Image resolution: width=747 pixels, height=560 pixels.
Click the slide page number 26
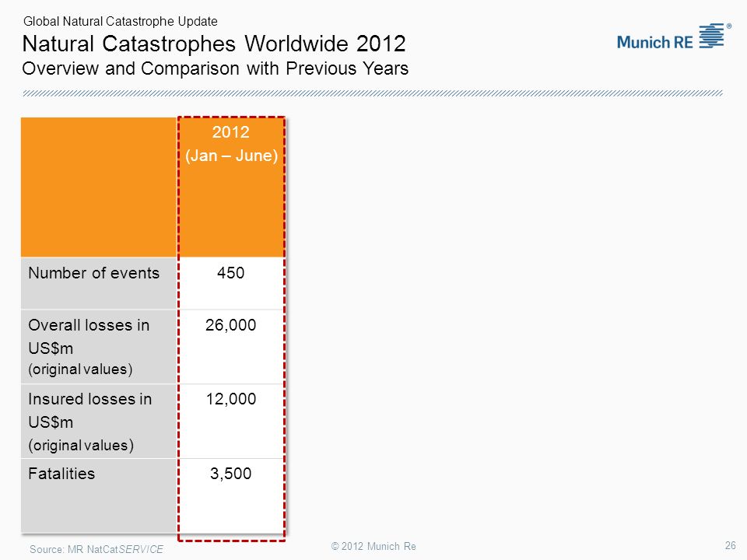[x=731, y=545]
